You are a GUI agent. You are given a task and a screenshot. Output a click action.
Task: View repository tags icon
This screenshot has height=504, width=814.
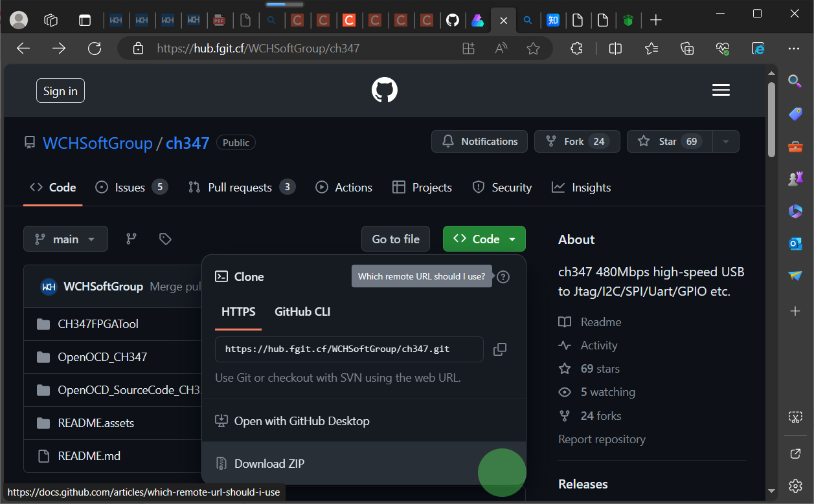coord(165,239)
